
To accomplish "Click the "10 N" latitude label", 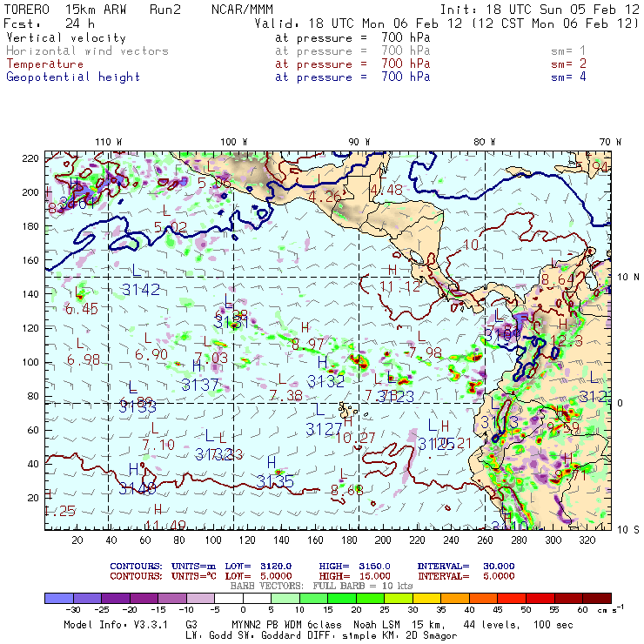I will point(628,278).
